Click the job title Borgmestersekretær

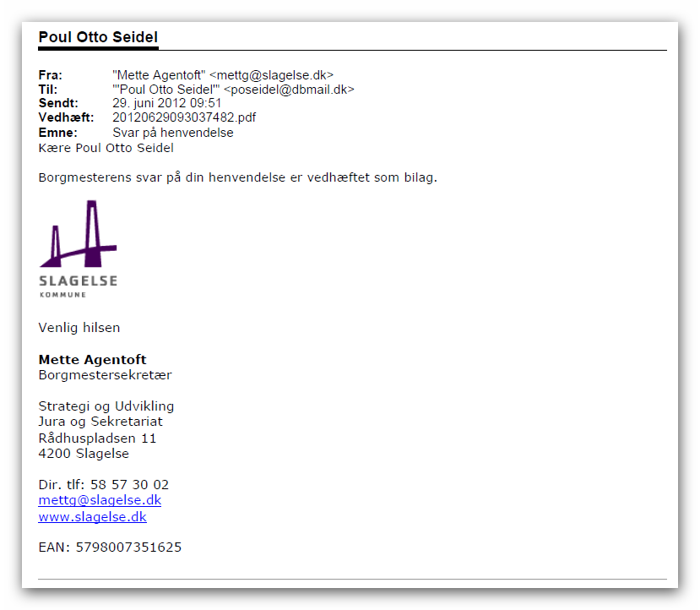(x=105, y=375)
